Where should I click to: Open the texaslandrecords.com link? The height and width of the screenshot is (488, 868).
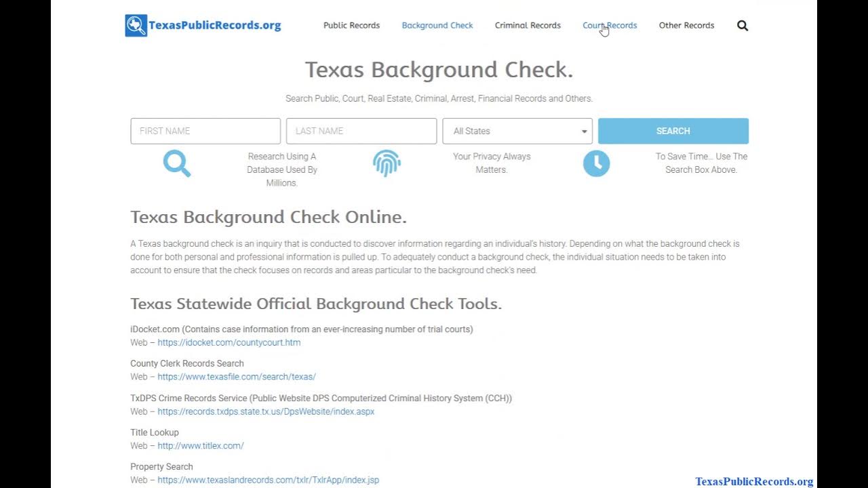click(x=269, y=480)
